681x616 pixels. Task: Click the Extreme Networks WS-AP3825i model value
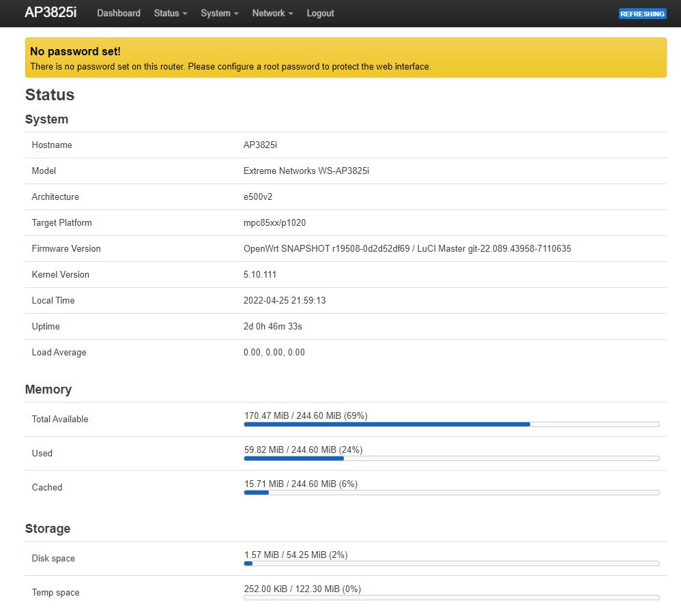pos(306,171)
